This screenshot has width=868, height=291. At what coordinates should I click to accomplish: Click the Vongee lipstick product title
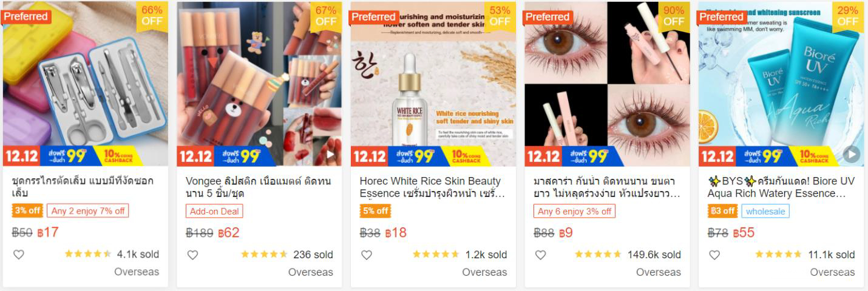pyautogui.click(x=259, y=187)
